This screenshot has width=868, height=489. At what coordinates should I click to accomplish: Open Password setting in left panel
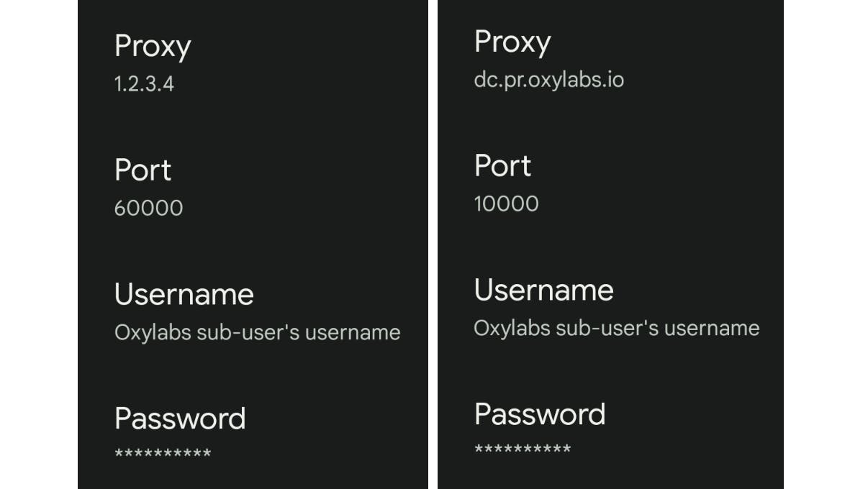180,419
